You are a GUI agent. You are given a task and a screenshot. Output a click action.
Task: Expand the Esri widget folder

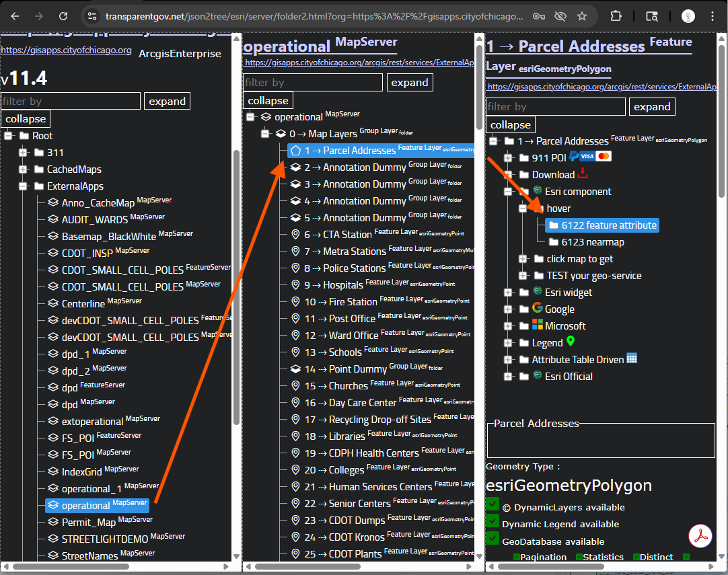[x=508, y=293]
